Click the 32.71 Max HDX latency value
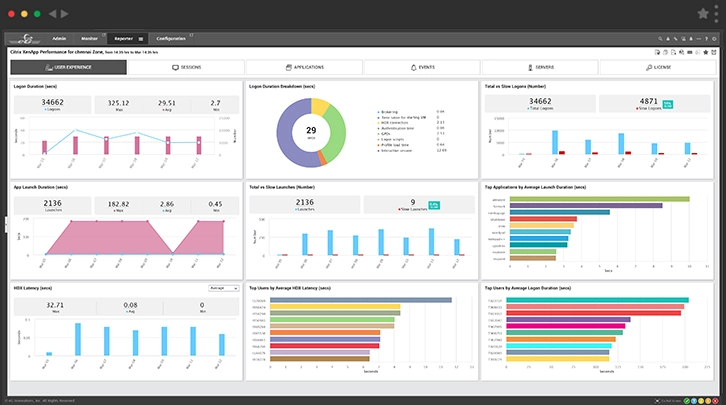This screenshot has width=726, height=405. pos(55,305)
